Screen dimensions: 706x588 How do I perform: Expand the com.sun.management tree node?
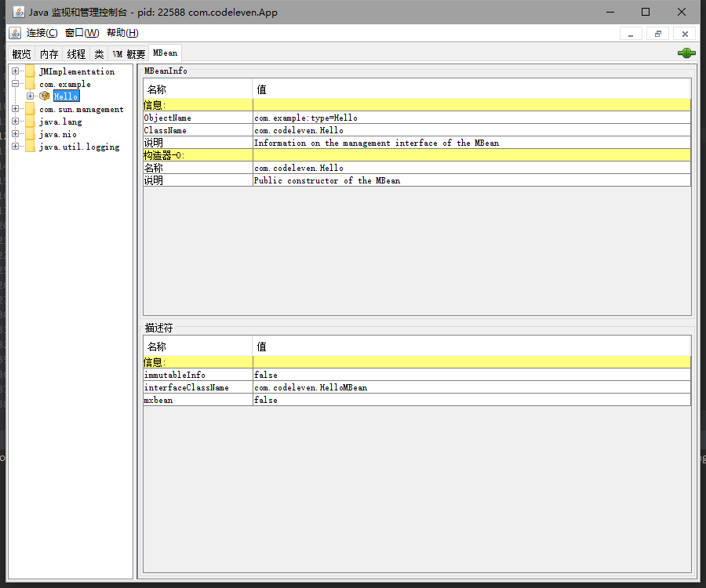[x=16, y=109]
